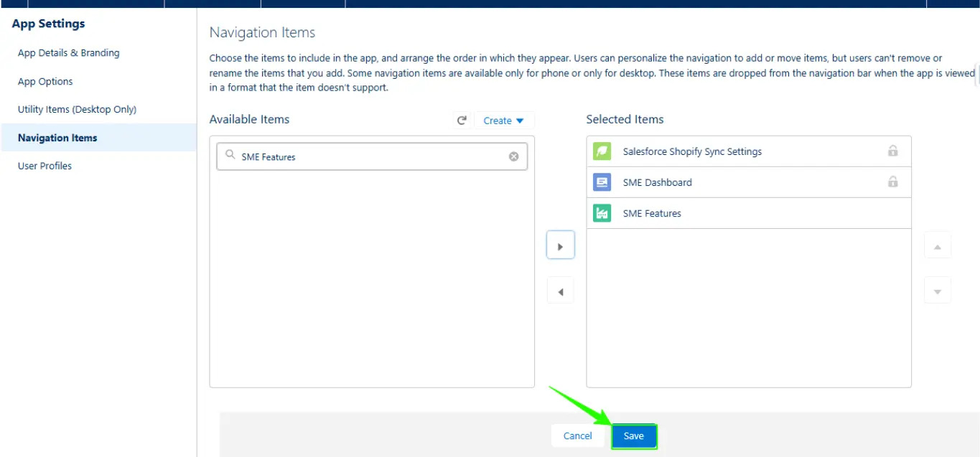Click the Salesforce Shopify Sync Settings icon
This screenshot has width=980, height=457.
pos(602,151)
